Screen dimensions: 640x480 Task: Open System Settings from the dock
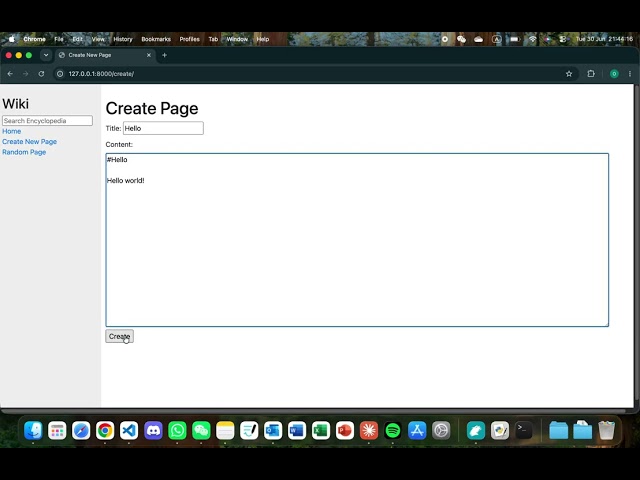coord(441,430)
